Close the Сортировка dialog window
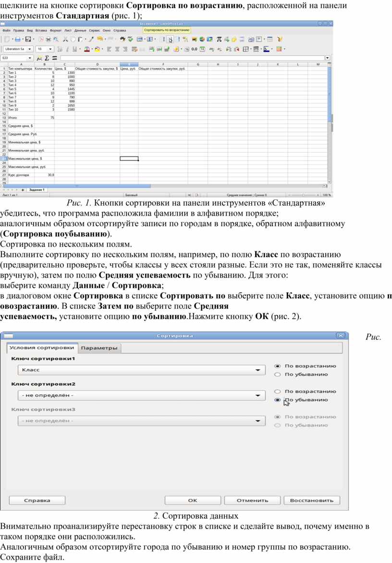Viewport: 392px width, 563px height. tap(340, 336)
